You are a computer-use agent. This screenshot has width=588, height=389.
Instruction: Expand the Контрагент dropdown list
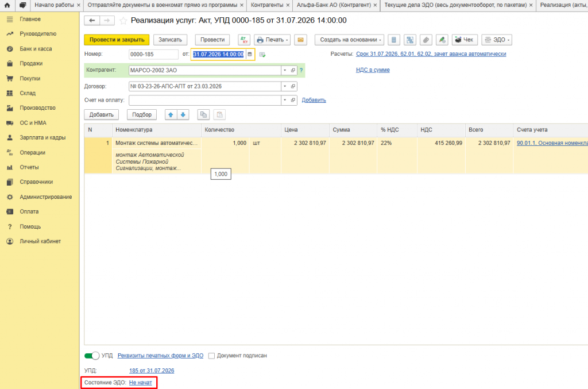285,70
